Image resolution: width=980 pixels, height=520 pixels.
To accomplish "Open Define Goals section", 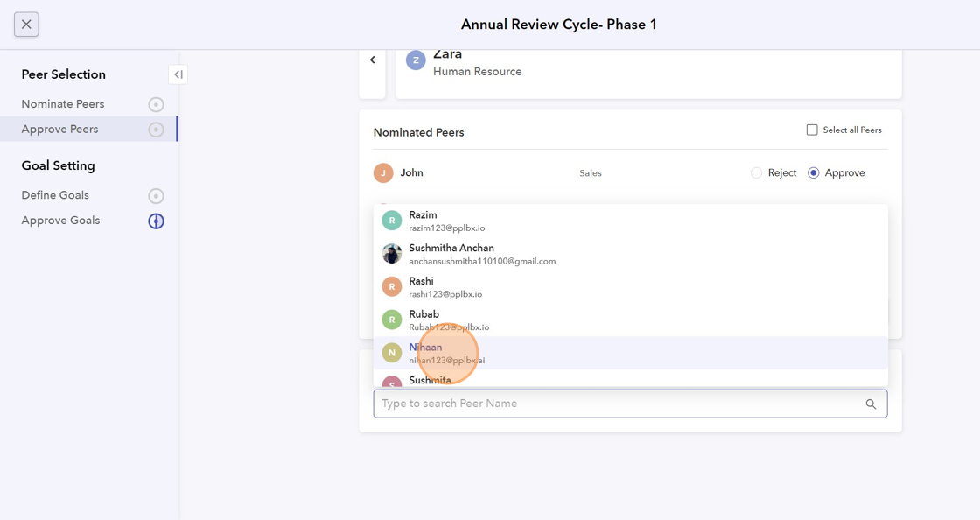I will [55, 195].
